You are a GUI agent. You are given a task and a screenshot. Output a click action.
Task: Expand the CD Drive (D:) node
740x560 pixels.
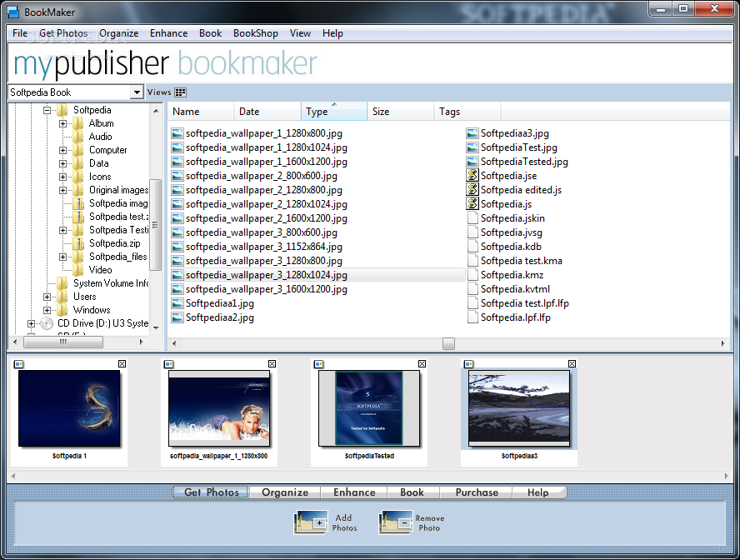point(31,323)
